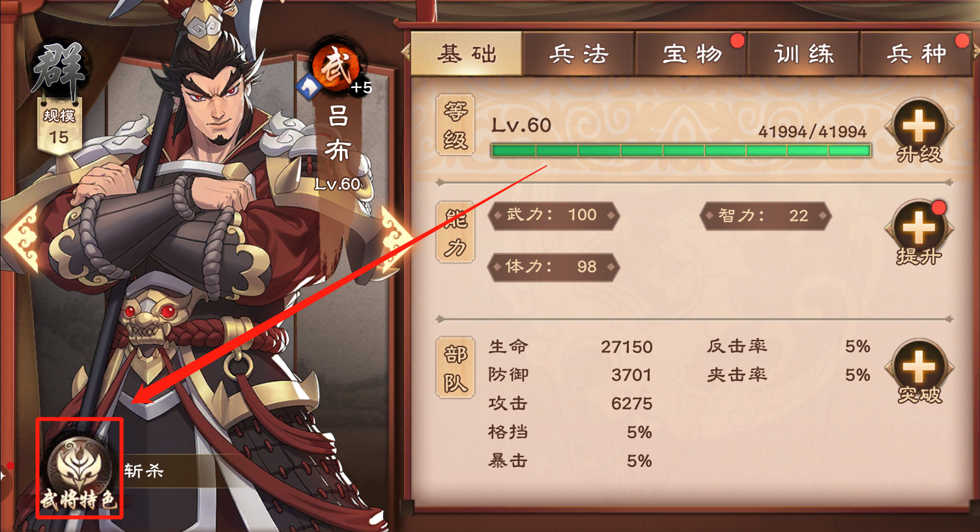The width and height of the screenshot is (980, 532).
Task: Open the 兵法 tab
Action: pos(579,54)
